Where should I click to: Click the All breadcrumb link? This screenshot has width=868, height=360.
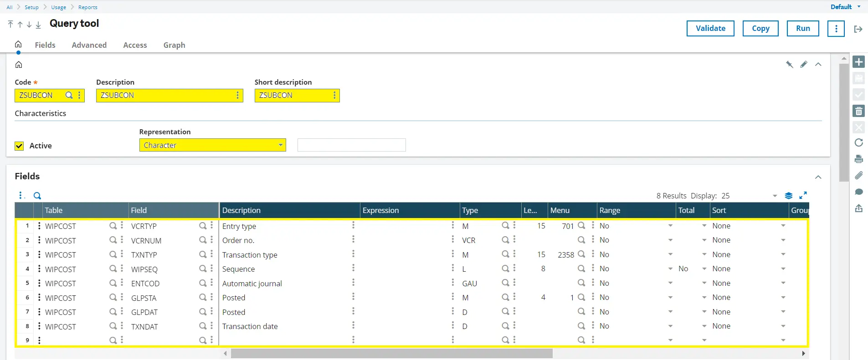point(9,7)
